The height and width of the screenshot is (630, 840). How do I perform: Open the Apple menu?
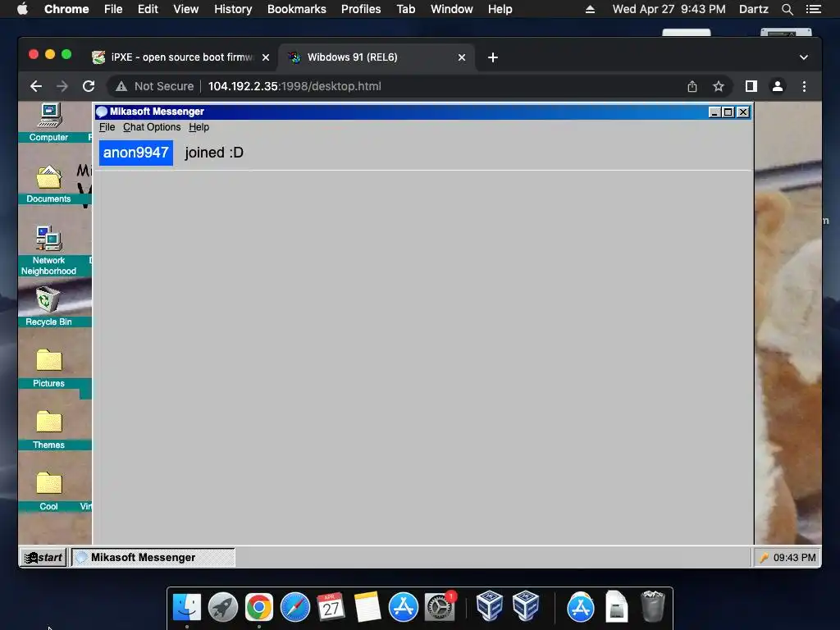[x=22, y=9]
